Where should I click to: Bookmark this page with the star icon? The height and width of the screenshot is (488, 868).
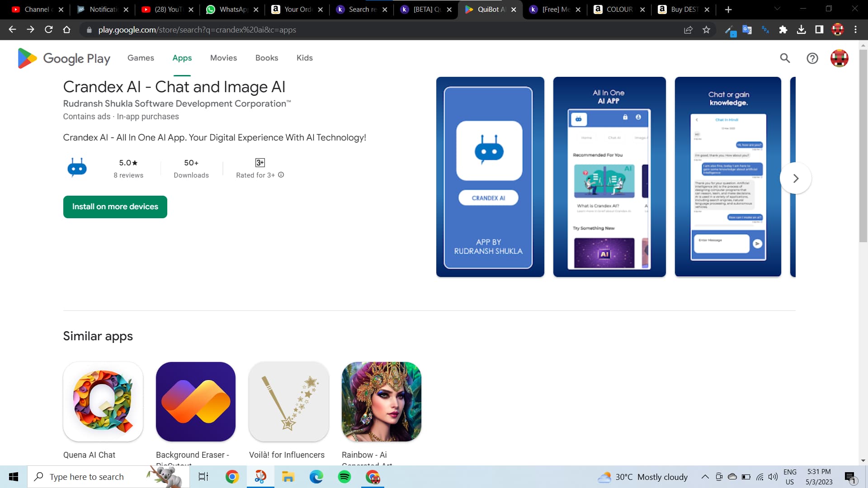click(x=706, y=30)
